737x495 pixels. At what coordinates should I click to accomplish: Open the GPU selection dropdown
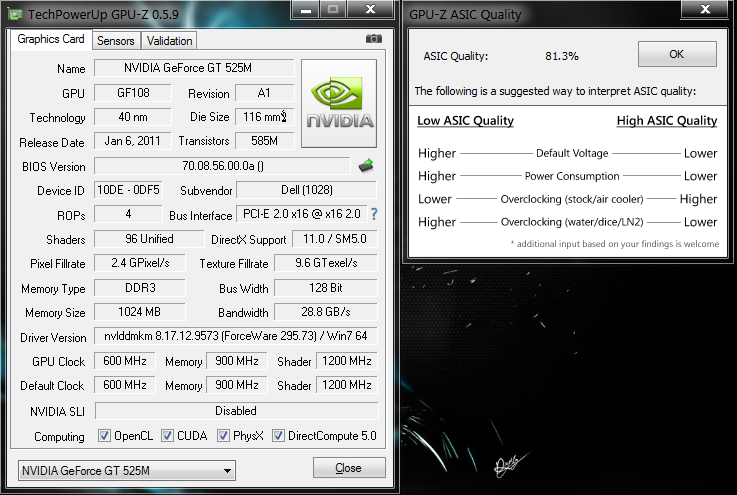(127, 471)
